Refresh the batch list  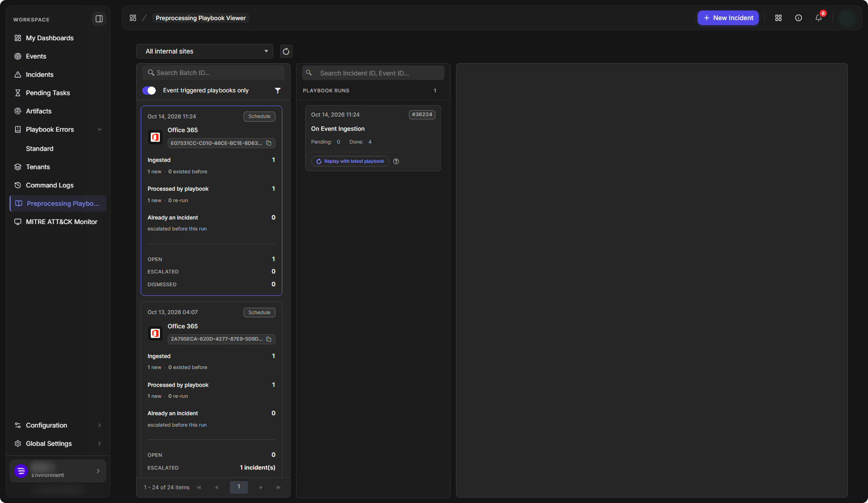point(286,51)
